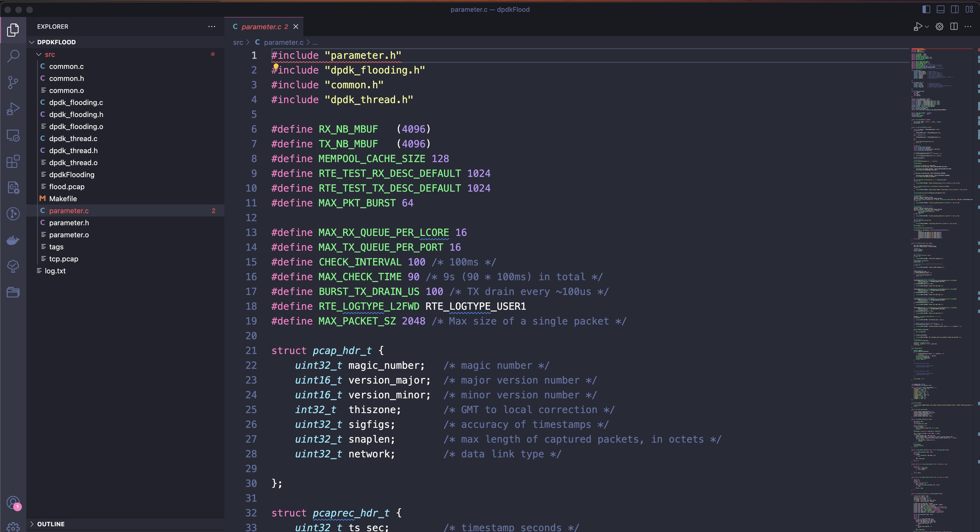Place cursor on '#include "parameter.h"' line
This screenshot has height=532, width=980.
point(336,55)
